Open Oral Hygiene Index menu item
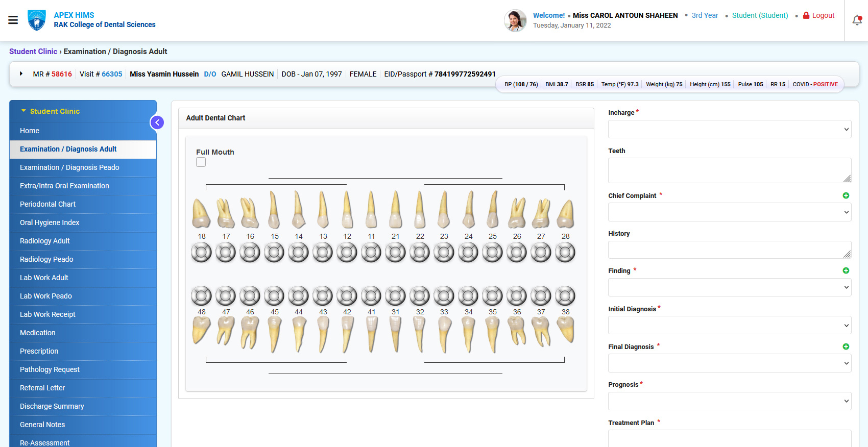 [83, 222]
